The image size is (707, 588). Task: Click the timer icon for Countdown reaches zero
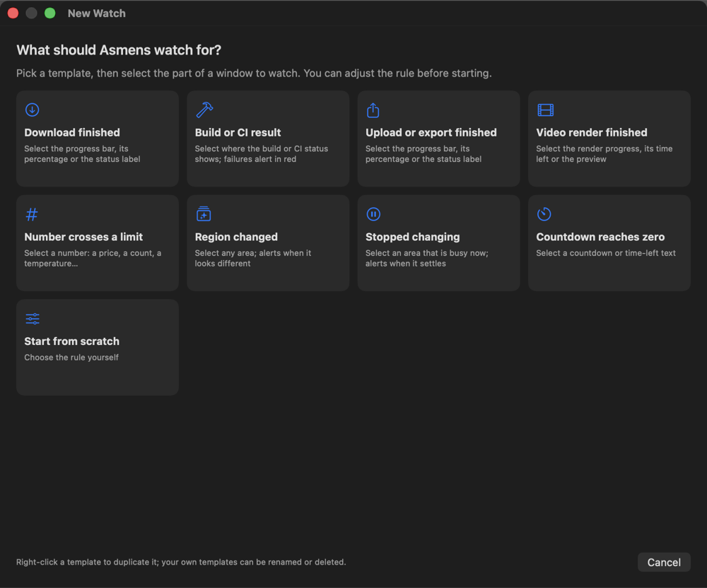pyautogui.click(x=544, y=214)
